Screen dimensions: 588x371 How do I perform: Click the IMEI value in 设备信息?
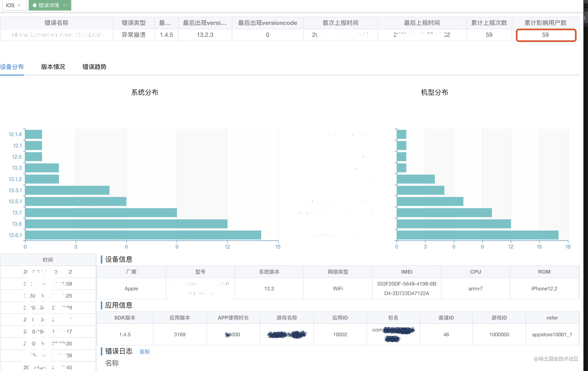point(407,288)
